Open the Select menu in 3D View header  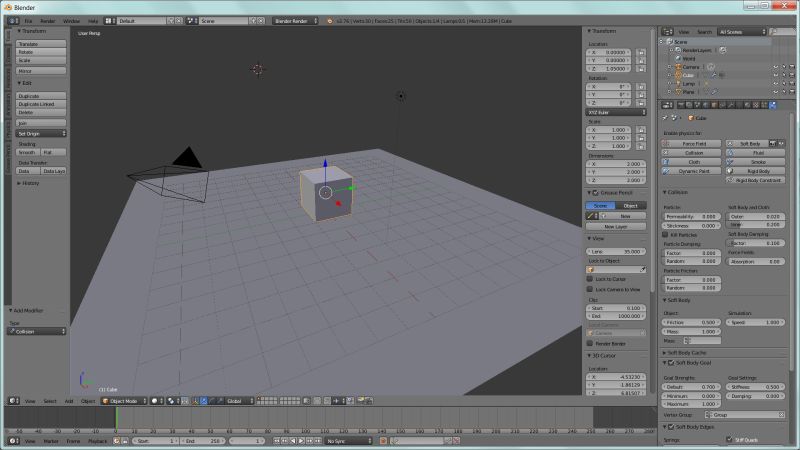click(x=50, y=401)
